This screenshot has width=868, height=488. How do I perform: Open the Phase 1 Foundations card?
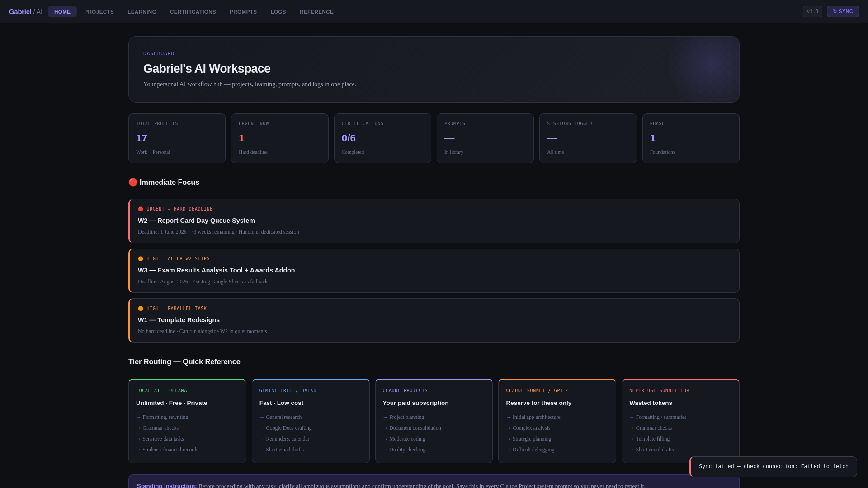[x=691, y=138]
